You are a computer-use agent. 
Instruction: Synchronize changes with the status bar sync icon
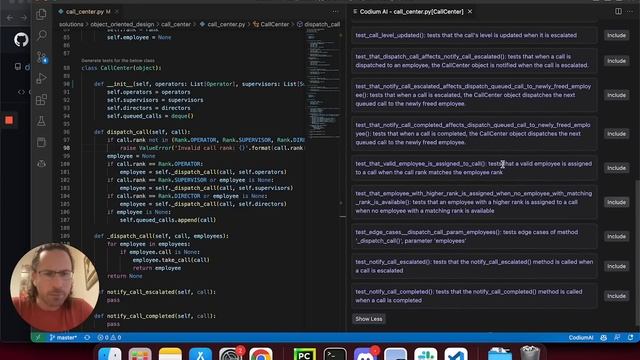pyautogui.click(x=87, y=338)
